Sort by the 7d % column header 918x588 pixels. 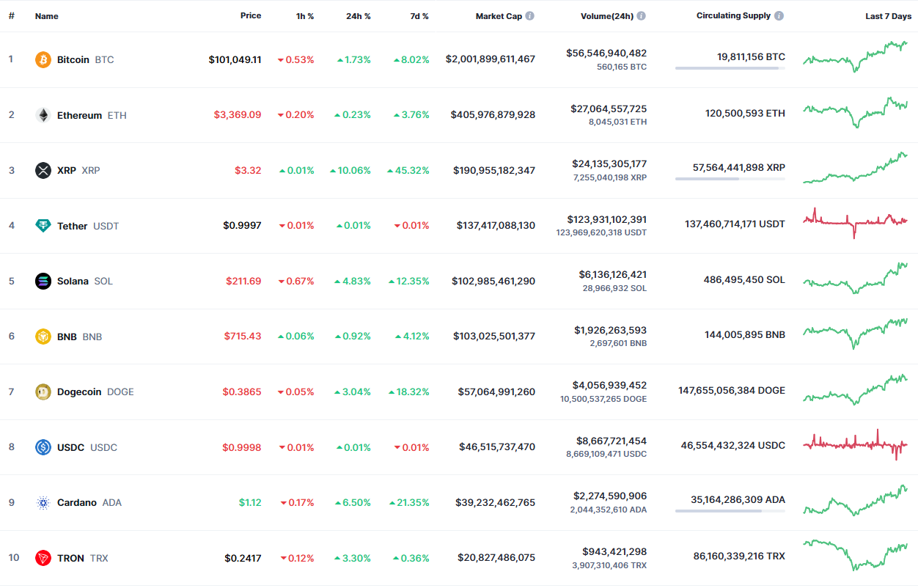tap(419, 15)
